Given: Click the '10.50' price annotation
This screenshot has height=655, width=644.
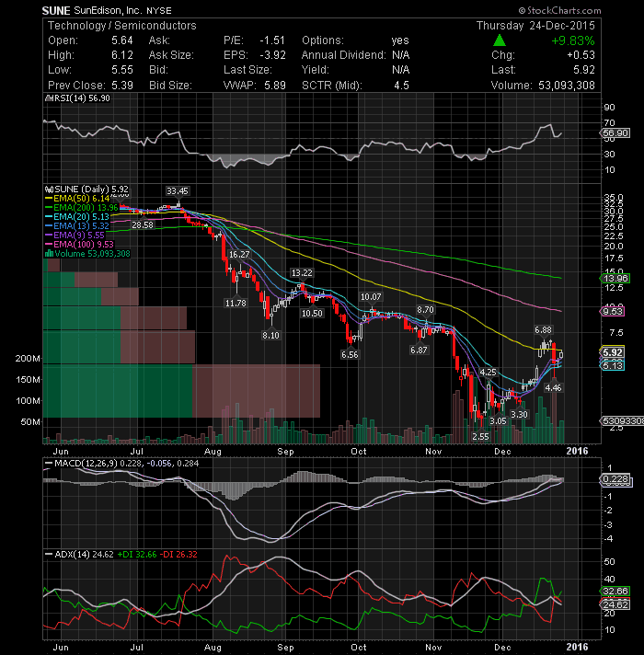Looking at the screenshot, I should click(312, 313).
